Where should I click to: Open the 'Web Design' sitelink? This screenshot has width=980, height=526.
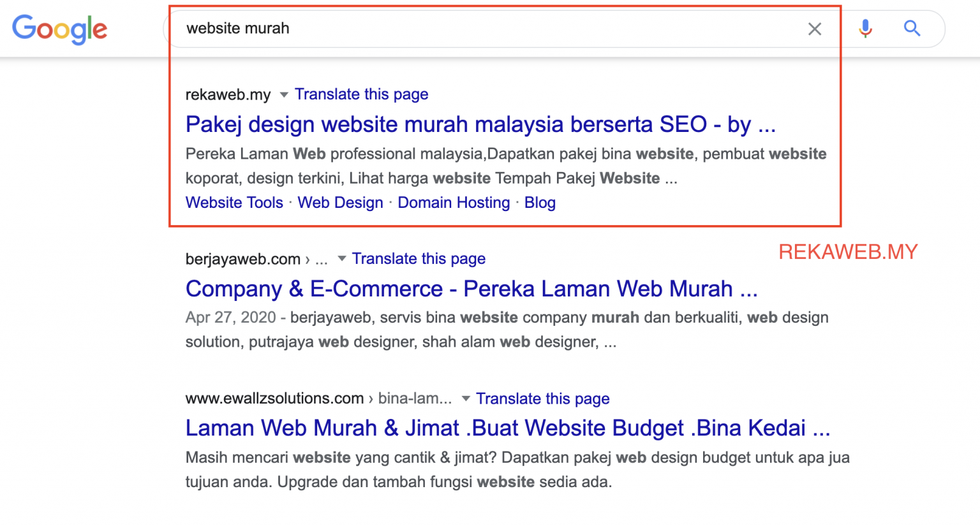point(340,203)
